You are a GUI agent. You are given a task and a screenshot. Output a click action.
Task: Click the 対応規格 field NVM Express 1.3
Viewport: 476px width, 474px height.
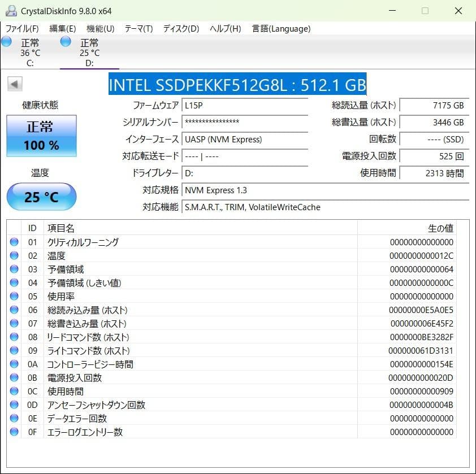326,190
